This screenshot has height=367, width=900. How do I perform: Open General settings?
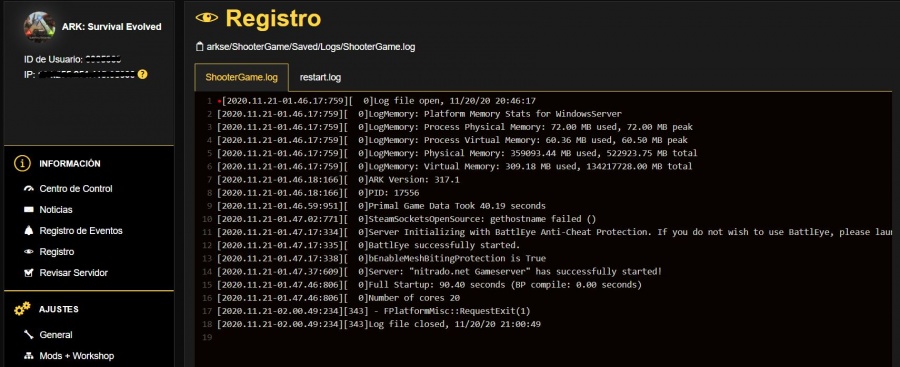point(56,335)
